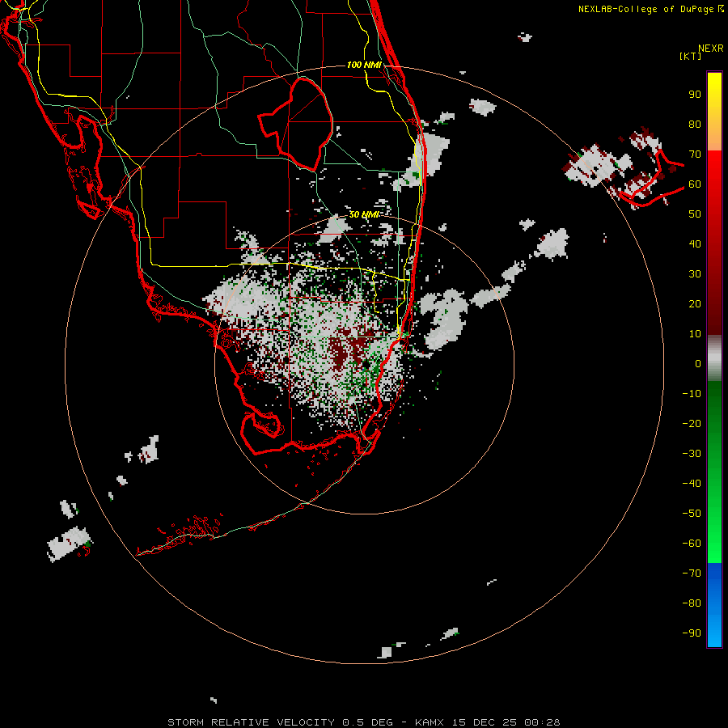728x728 pixels.
Task: Click the 20 value on velocity scale
Action: pos(695,304)
